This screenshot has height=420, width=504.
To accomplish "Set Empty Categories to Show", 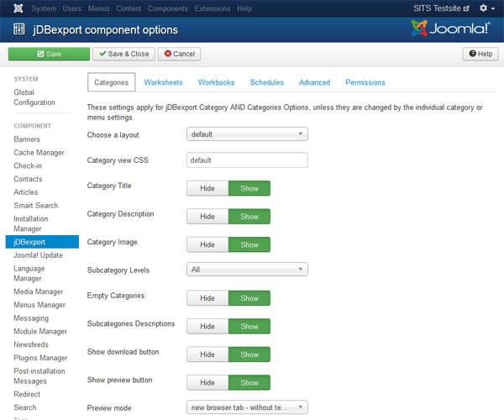I will click(x=249, y=298).
